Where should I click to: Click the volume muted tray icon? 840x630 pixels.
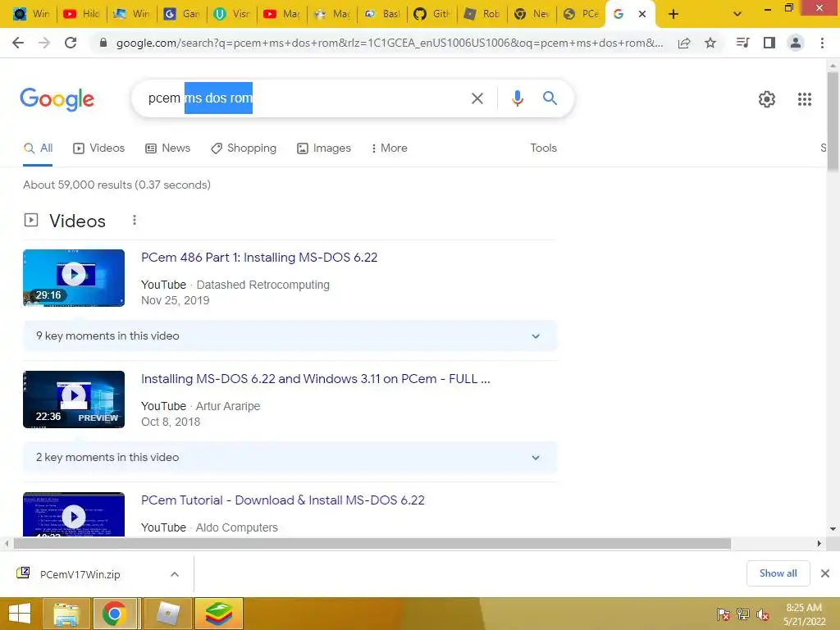click(x=762, y=614)
